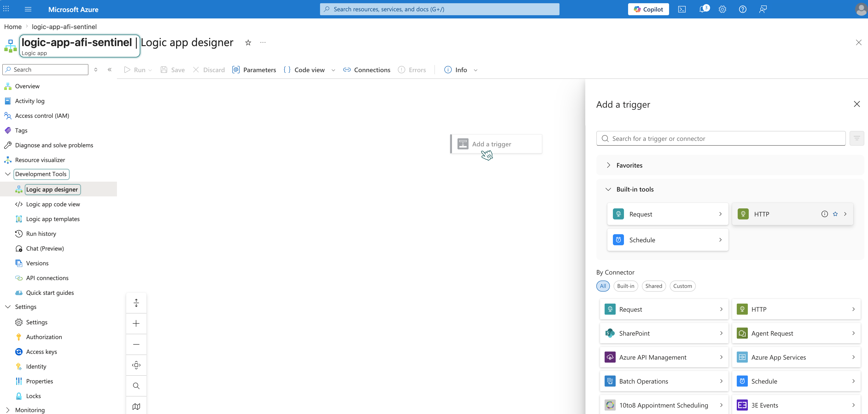Open the Microsoft apps grid launcher
868x414 pixels.
click(6, 9)
